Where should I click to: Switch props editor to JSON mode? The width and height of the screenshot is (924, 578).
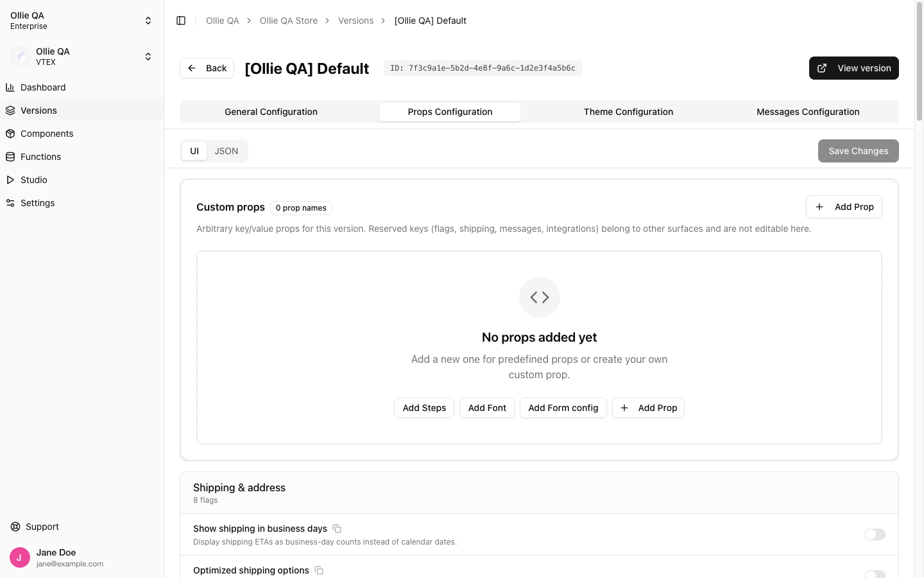[x=227, y=151]
